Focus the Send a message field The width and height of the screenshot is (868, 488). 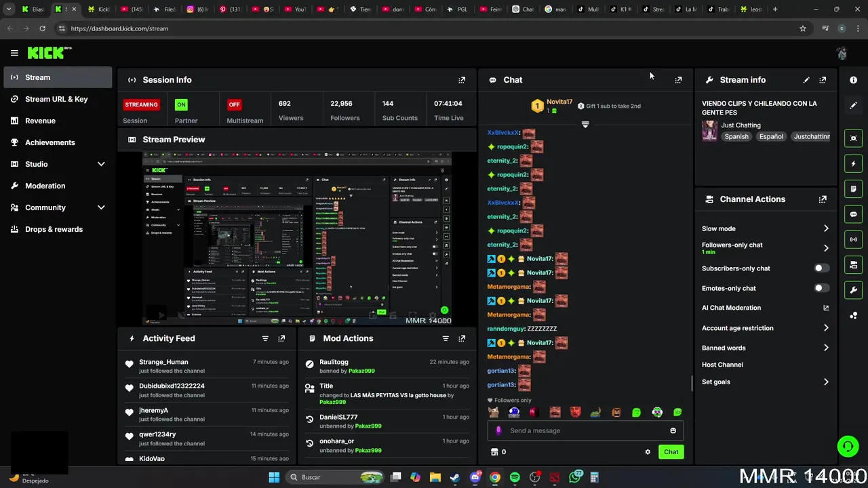pyautogui.click(x=585, y=430)
